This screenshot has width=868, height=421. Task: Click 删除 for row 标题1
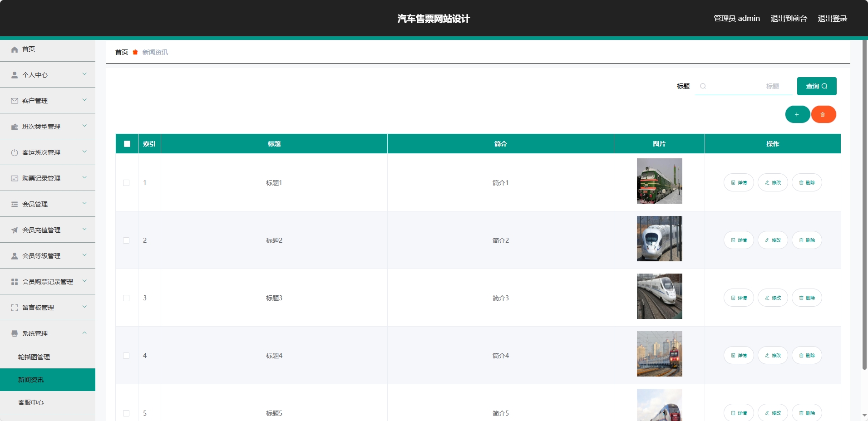point(807,182)
